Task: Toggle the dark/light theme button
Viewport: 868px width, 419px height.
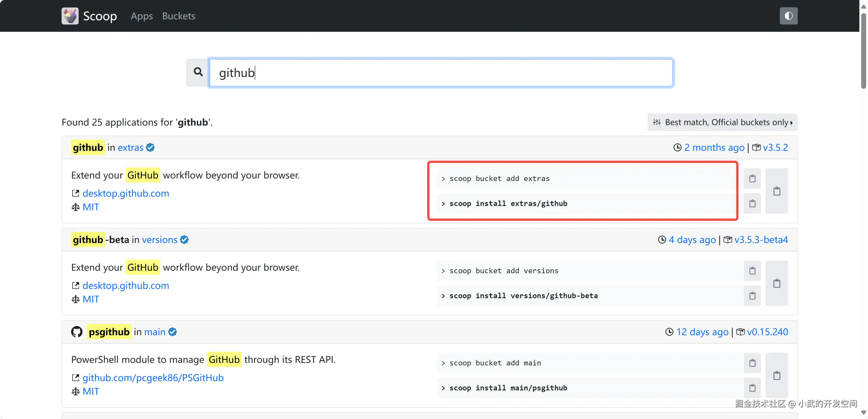Action: coord(788,16)
